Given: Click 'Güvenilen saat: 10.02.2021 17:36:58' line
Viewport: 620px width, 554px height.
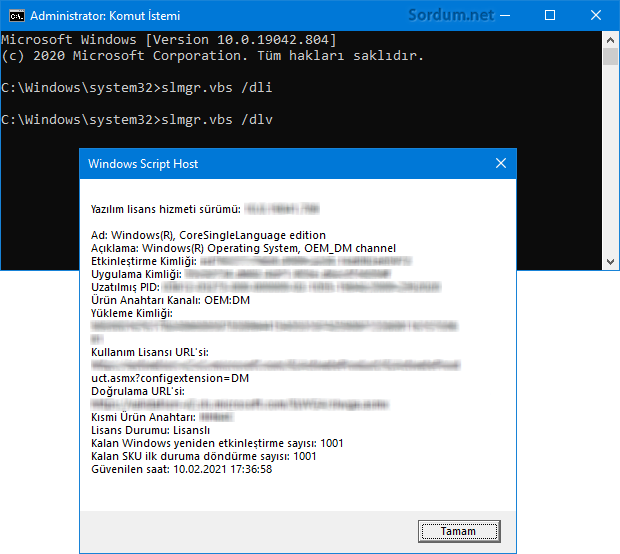Looking at the screenshot, I should coord(181,469).
